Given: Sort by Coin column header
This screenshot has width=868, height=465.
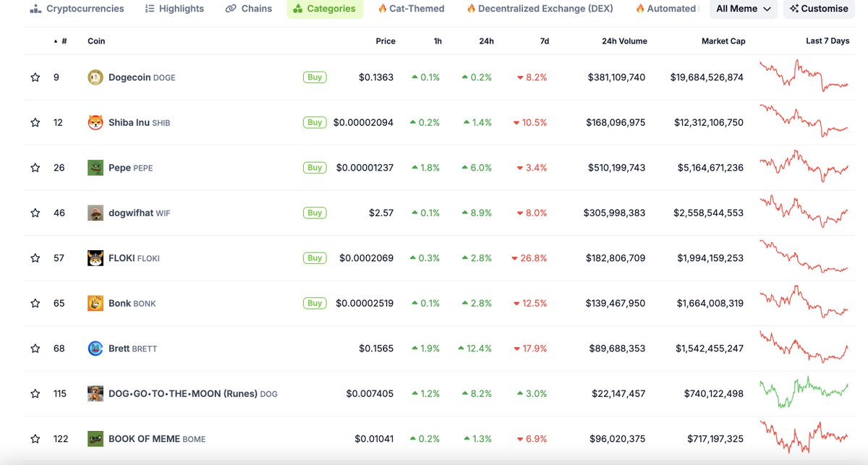Looking at the screenshot, I should click(x=96, y=41).
